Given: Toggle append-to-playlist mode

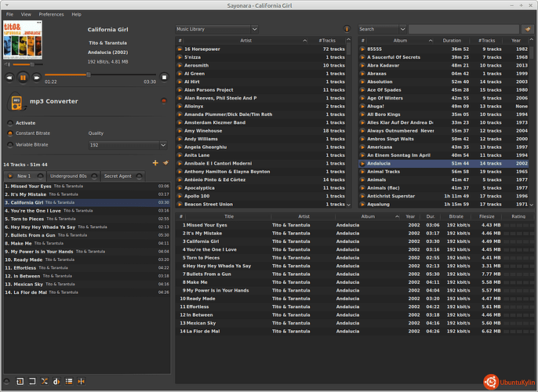Looking at the screenshot, I should pyautogui.click(x=69, y=381).
